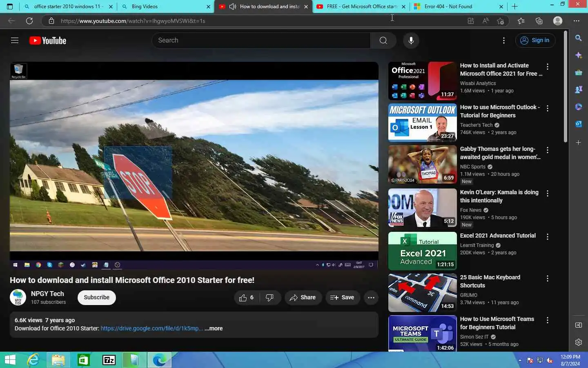Open the Edge Collections button

click(x=539, y=21)
